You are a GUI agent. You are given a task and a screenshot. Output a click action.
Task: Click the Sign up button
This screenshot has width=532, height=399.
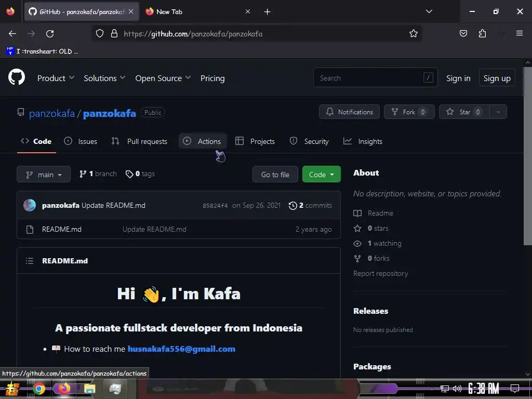pos(497,78)
